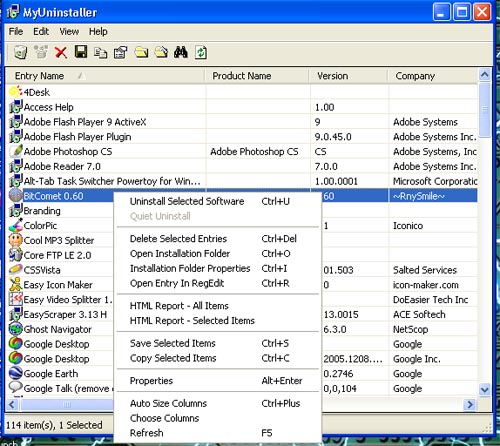Click the Access Help entry icon
This screenshot has width=500, height=446.
16,107
